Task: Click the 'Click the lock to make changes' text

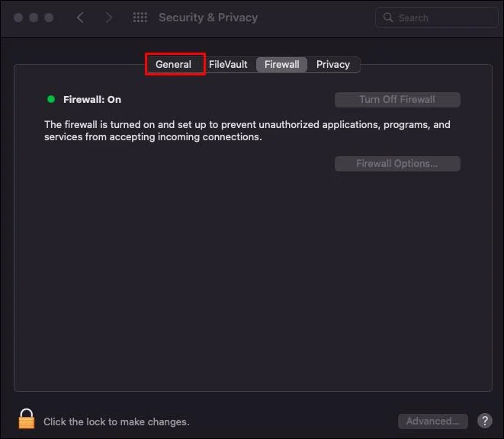Action: (x=117, y=421)
